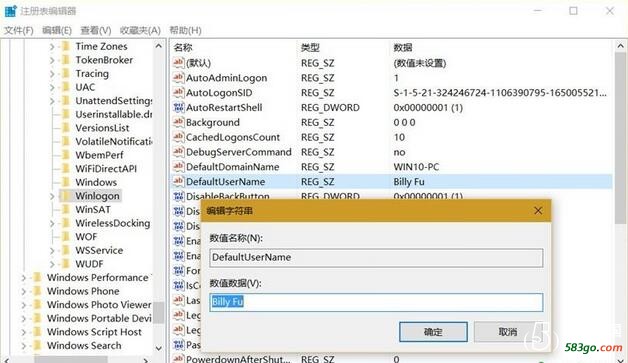Viewport: 628px width, 363px height.
Task: Select the Background value icon
Action: click(178, 122)
